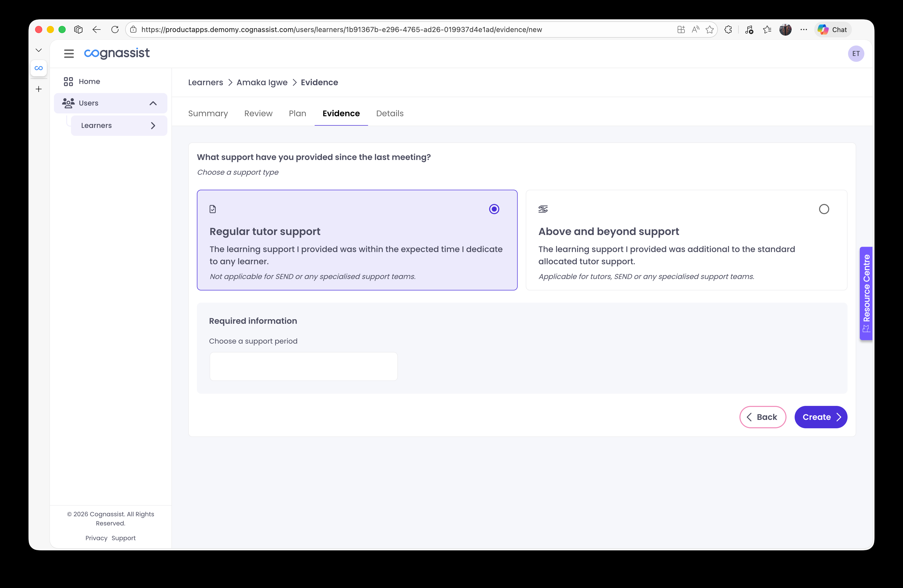Open the Details tab
903x588 pixels.
(390, 113)
